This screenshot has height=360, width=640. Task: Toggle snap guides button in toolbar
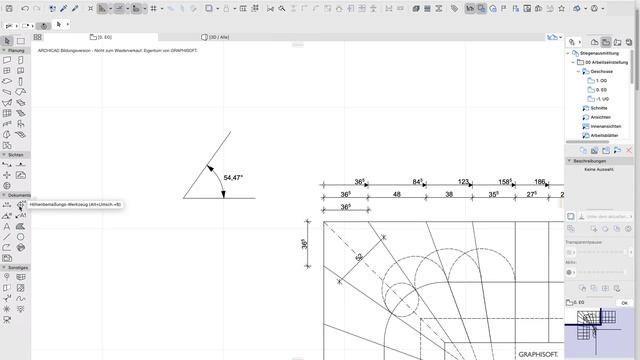(x=119, y=8)
